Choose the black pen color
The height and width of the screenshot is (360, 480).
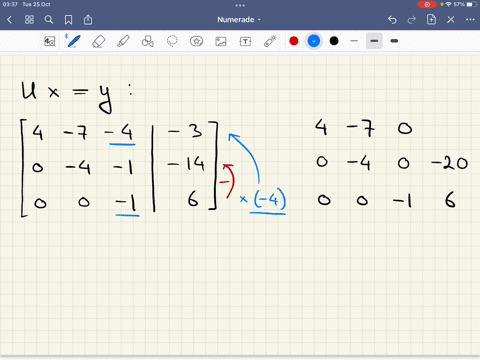pos(334,41)
